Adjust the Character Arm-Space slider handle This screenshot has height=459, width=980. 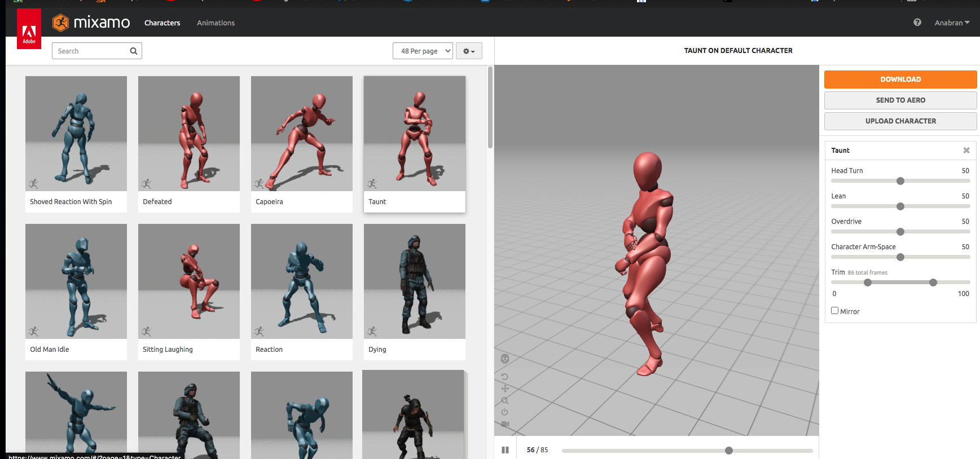[900, 257]
